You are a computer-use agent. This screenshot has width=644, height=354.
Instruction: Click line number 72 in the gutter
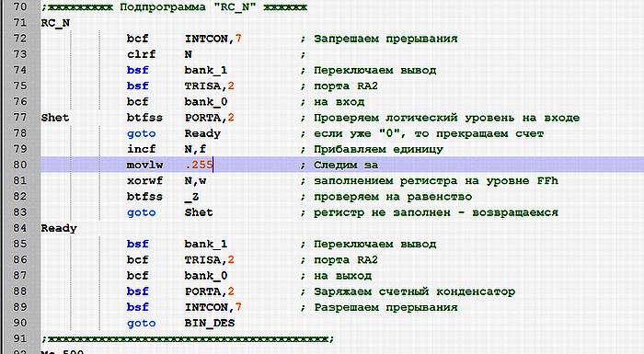click(x=19, y=39)
